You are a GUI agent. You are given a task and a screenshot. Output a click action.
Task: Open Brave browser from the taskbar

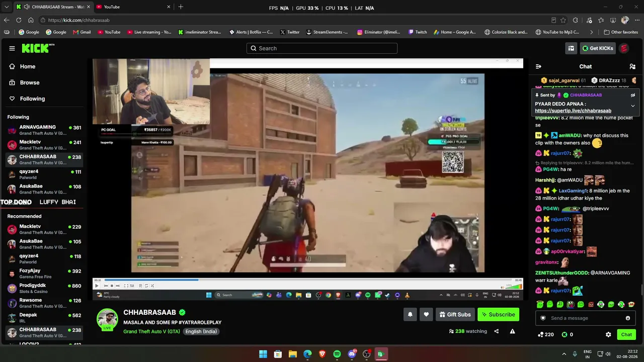click(322, 354)
